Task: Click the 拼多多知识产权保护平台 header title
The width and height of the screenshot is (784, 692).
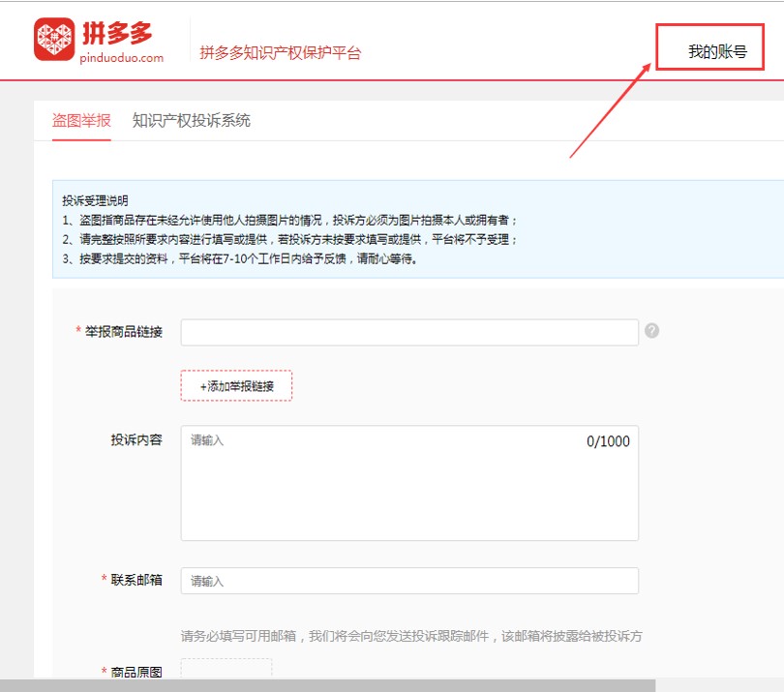Action: pyautogui.click(x=280, y=53)
